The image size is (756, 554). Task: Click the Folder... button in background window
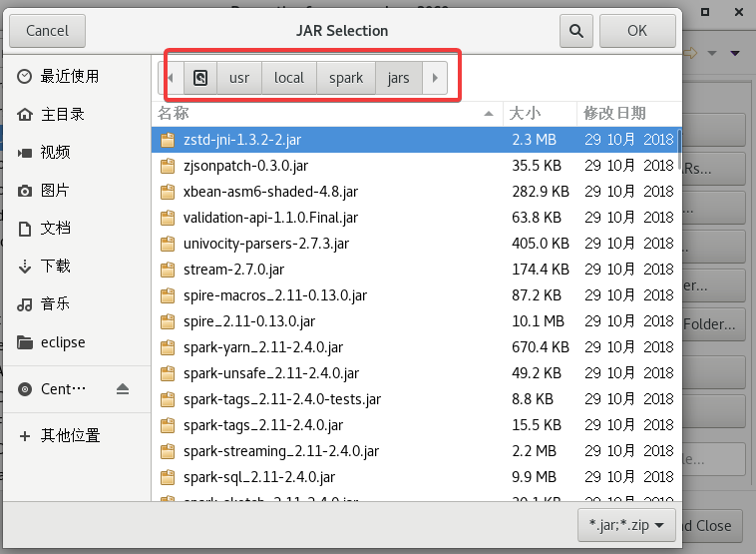[x=714, y=324]
